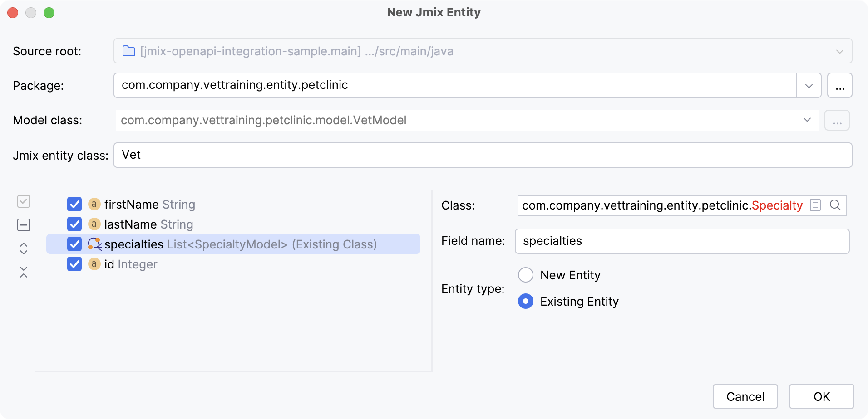
Task: Uncheck the lastName attribute checkbox
Action: pos(74,224)
